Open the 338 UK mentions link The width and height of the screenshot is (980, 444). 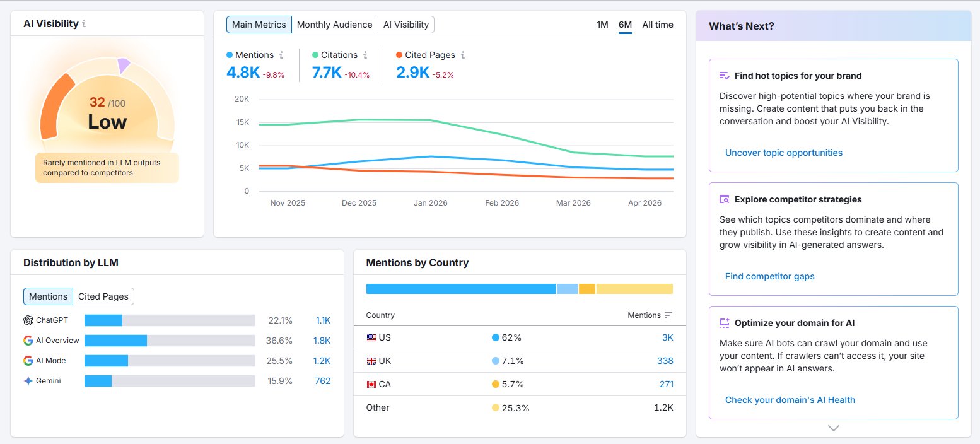(x=665, y=361)
